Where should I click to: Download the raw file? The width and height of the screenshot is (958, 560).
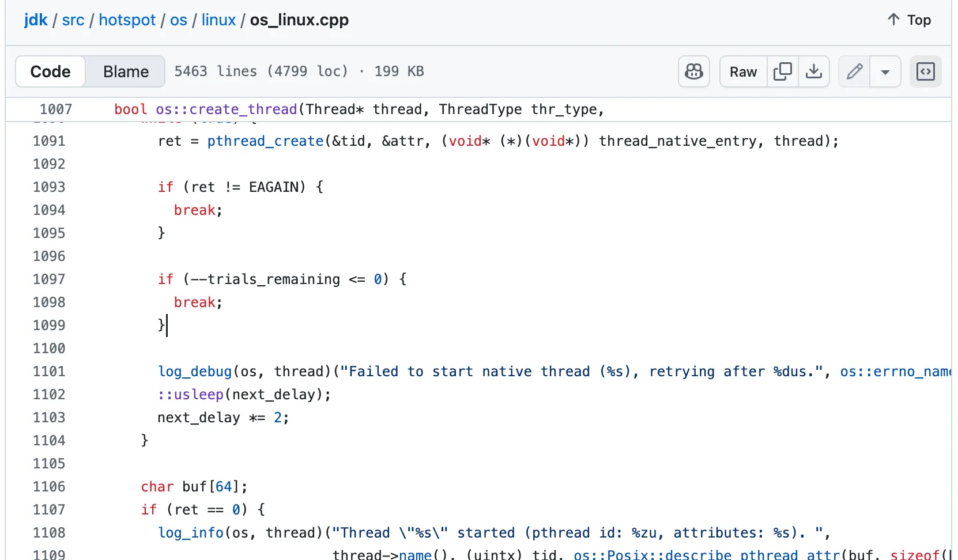point(813,71)
